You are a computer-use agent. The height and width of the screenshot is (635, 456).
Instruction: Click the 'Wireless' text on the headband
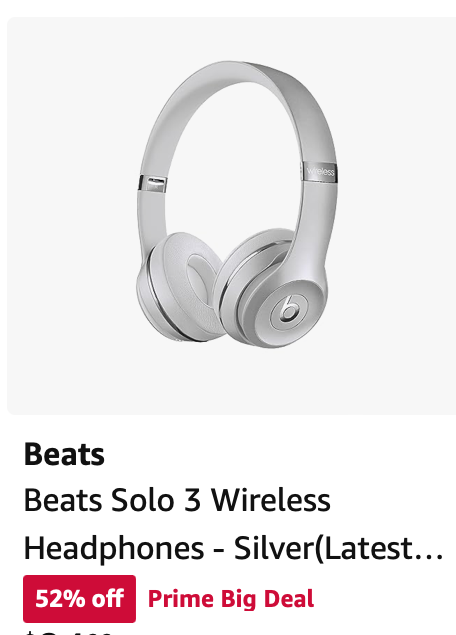pos(321,171)
